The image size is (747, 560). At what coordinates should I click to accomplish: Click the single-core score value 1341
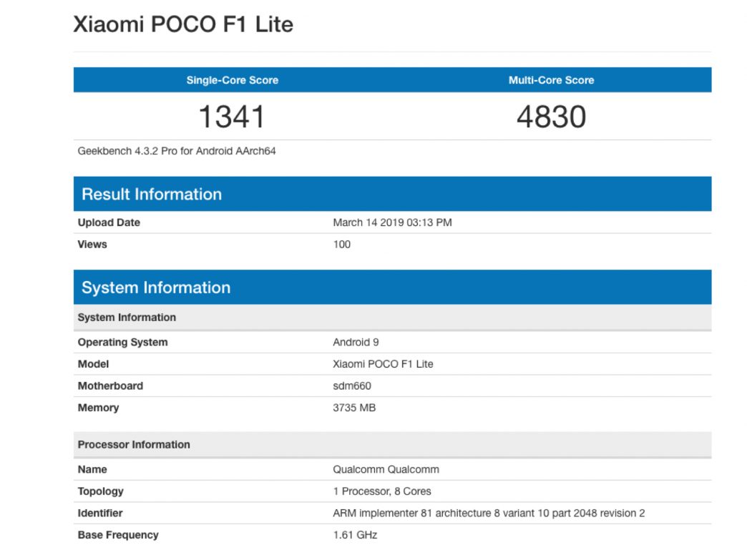click(232, 117)
